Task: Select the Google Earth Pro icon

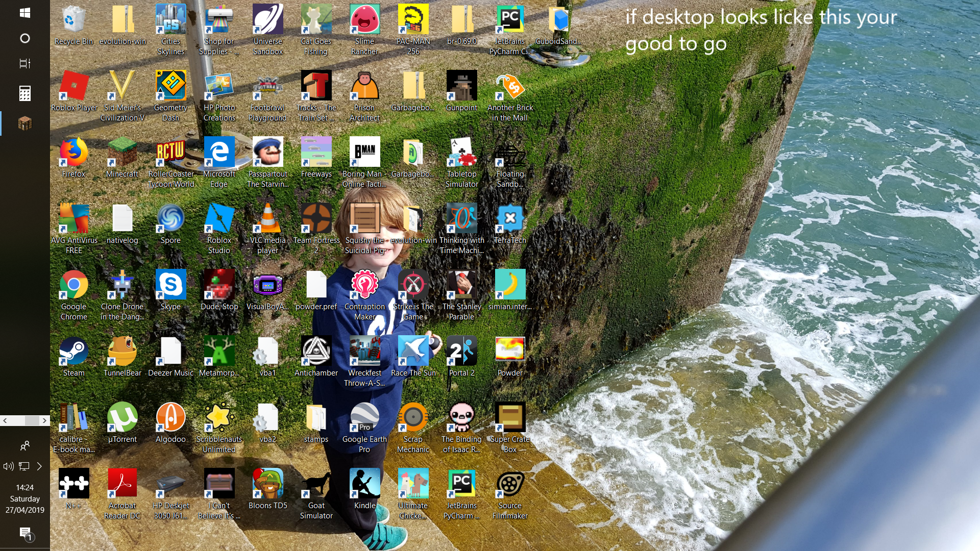Action: click(x=364, y=418)
